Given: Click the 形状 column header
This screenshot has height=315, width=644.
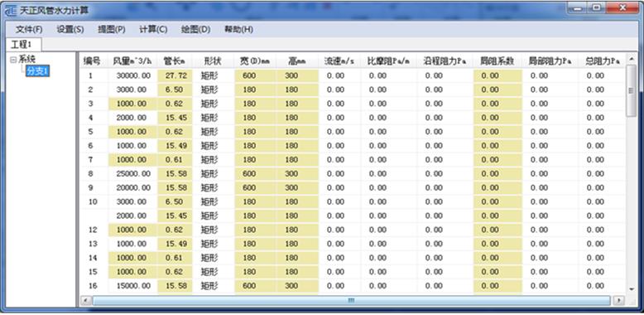Looking at the screenshot, I should [214, 61].
